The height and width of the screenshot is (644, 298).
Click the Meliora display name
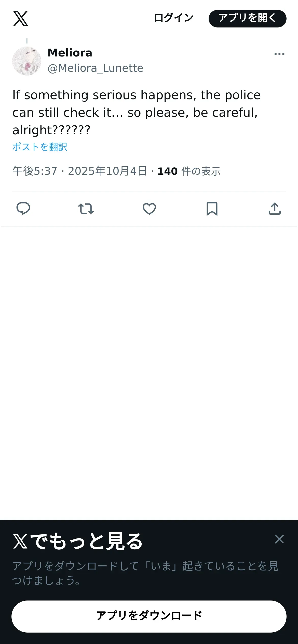[70, 53]
